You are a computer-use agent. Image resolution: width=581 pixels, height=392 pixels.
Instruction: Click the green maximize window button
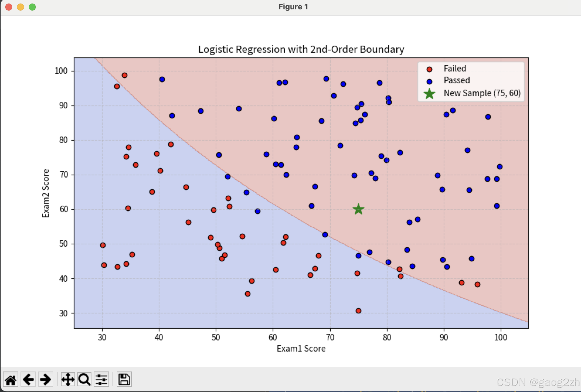click(32, 7)
